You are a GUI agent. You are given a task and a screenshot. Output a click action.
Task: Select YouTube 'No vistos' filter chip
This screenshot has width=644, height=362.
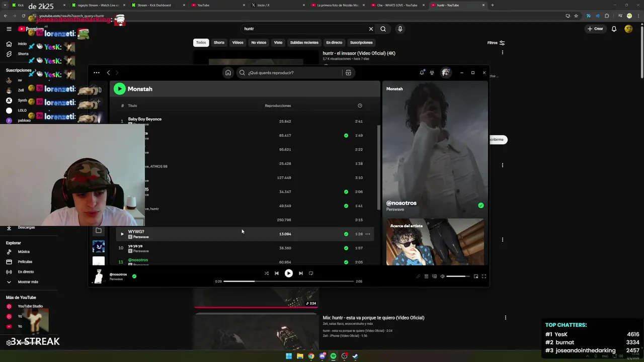click(259, 43)
